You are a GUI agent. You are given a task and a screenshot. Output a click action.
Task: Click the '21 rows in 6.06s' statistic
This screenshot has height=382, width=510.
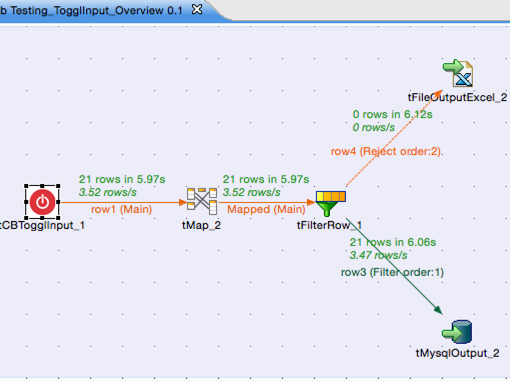pyautogui.click(x=393, y=242)
